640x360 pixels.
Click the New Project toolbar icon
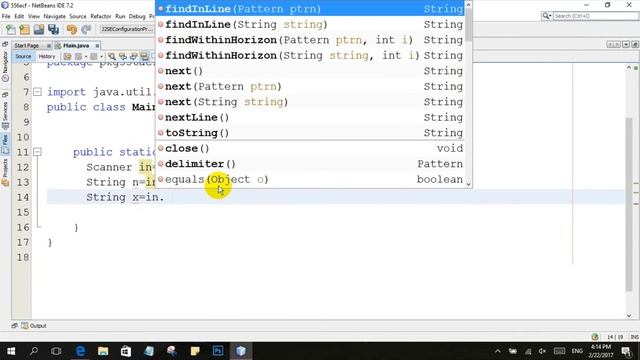click(x=24, y=29)
